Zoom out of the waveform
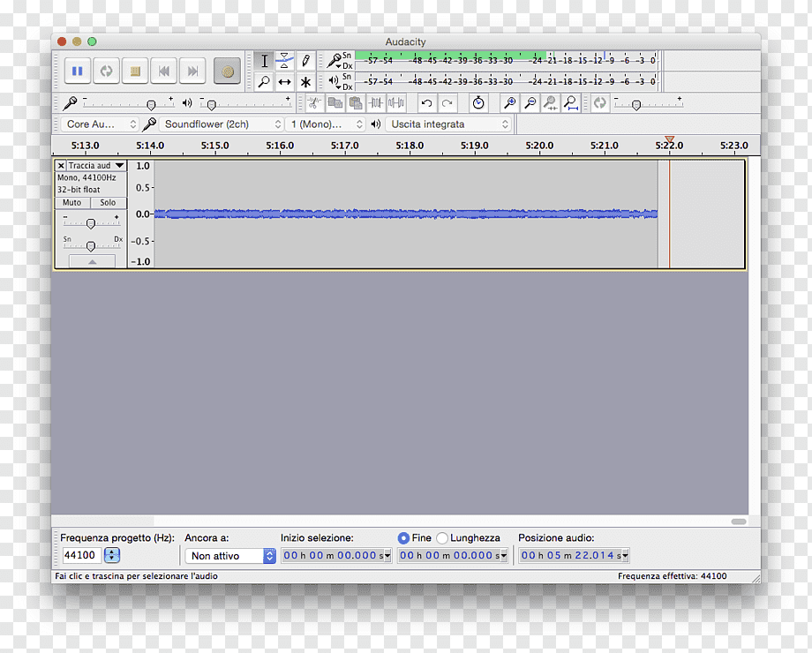This screenshot has height=653, width=812. 530,103
